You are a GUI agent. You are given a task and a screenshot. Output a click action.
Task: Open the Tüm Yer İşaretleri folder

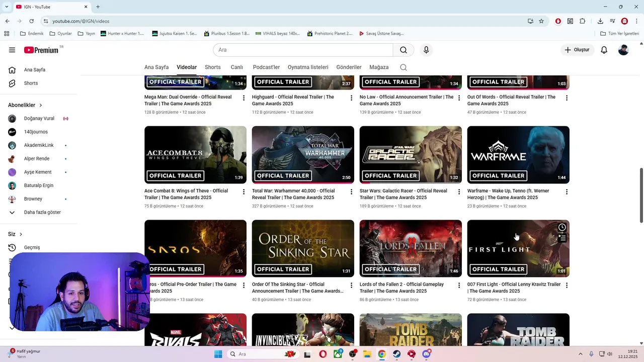[x=620, y=34]
